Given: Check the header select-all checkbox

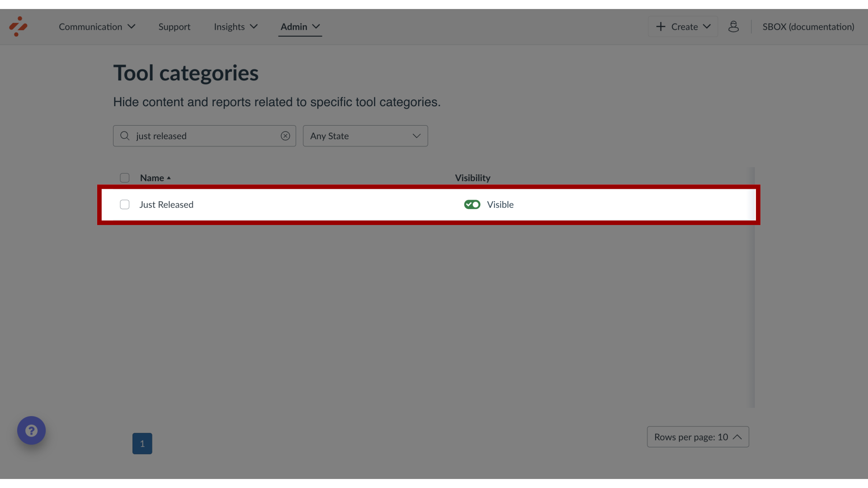Looking at the screenshot, I should point(125,178).
